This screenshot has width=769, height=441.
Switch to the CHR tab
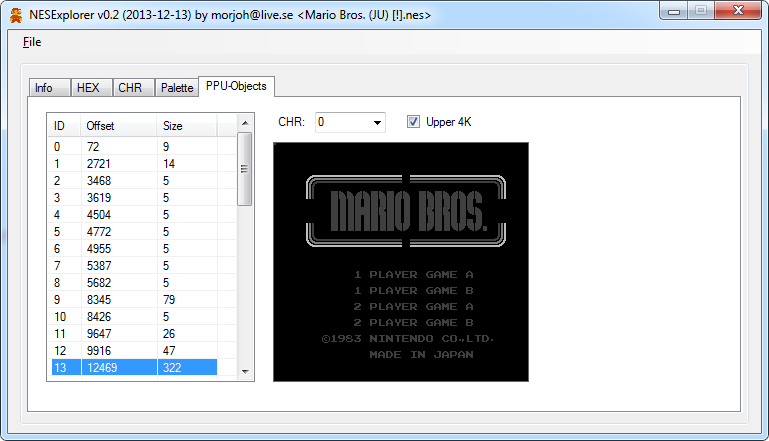[x=134, y=87]
